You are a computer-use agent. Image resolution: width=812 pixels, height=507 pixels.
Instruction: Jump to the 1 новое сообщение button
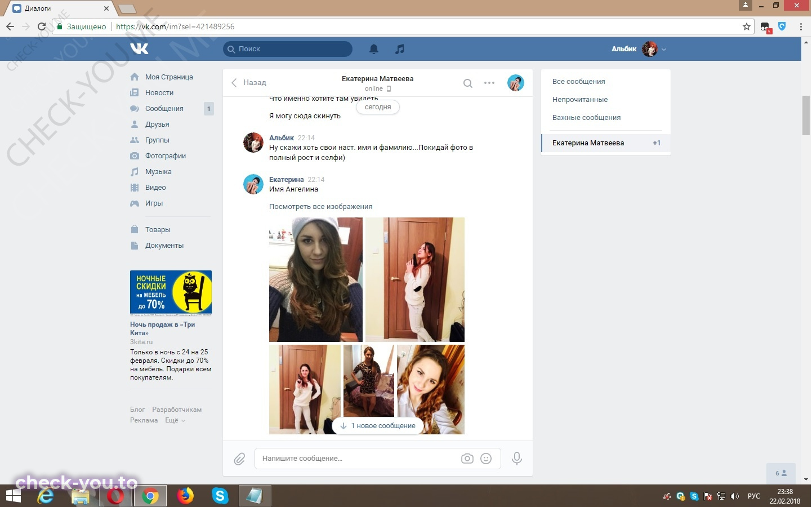378,426
